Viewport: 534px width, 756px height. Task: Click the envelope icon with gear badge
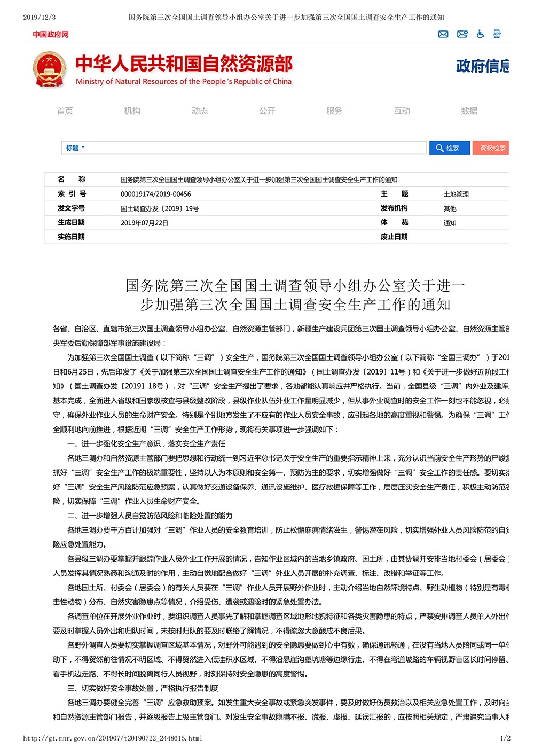coord(462,34)
